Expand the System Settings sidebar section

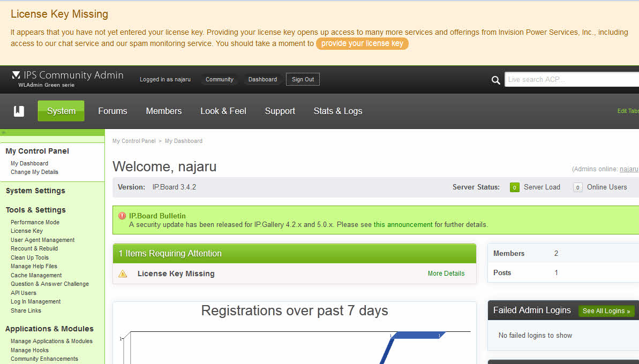click(35, 191)
